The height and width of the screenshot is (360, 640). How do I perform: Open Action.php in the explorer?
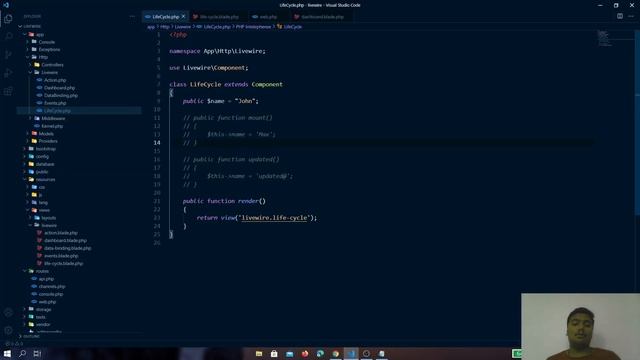click(55, 80)
